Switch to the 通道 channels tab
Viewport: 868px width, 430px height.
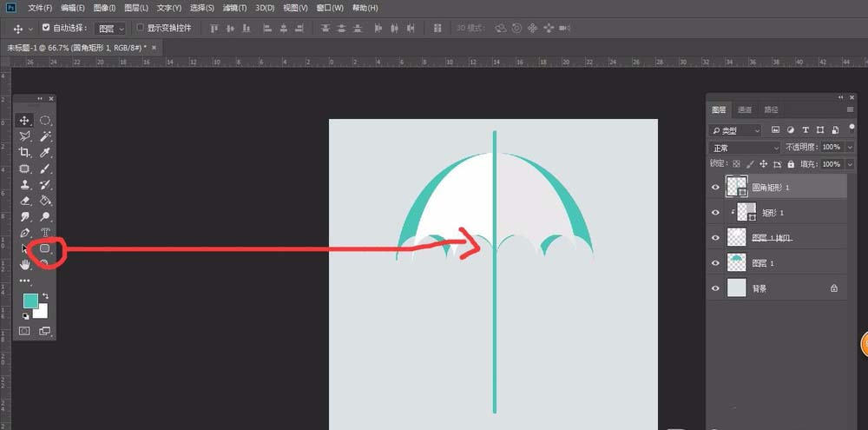745,109
